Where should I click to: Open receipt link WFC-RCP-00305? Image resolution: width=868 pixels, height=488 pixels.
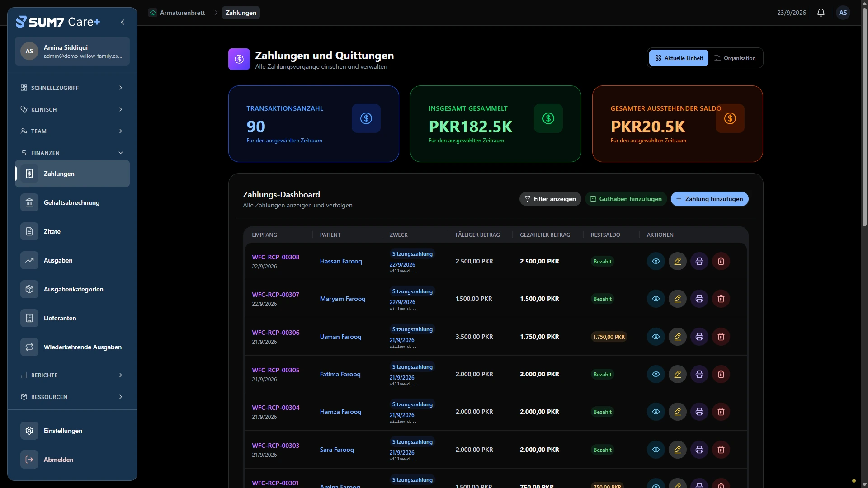[x=275, y=370]
